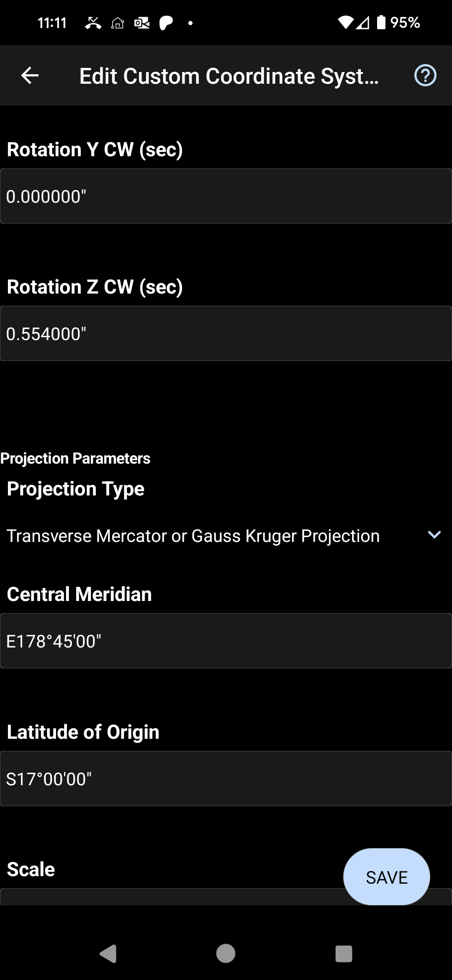Open recent apps square button

344,954
